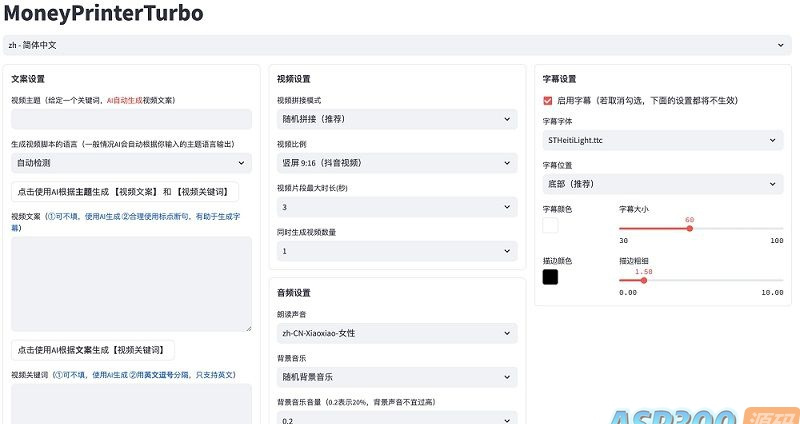Screen dimensions: 800x424
Task: Open the 同时生成视频数量 dropdown showing 1
Action: coord(397,251)
